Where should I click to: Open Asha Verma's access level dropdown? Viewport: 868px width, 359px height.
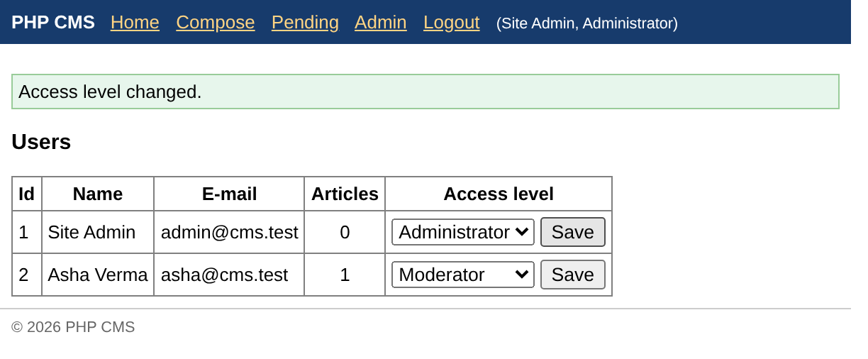coord(463,275)
